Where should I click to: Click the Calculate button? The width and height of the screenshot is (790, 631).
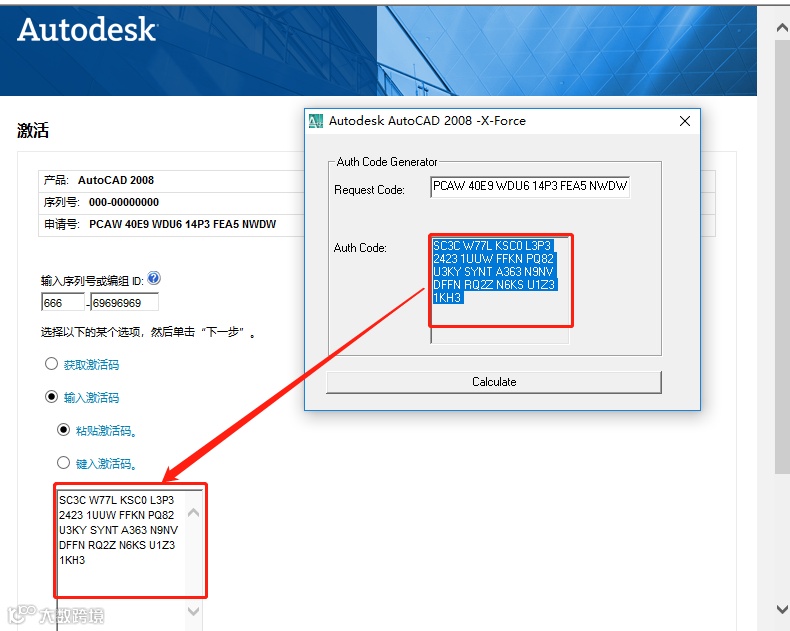(494, 382)
